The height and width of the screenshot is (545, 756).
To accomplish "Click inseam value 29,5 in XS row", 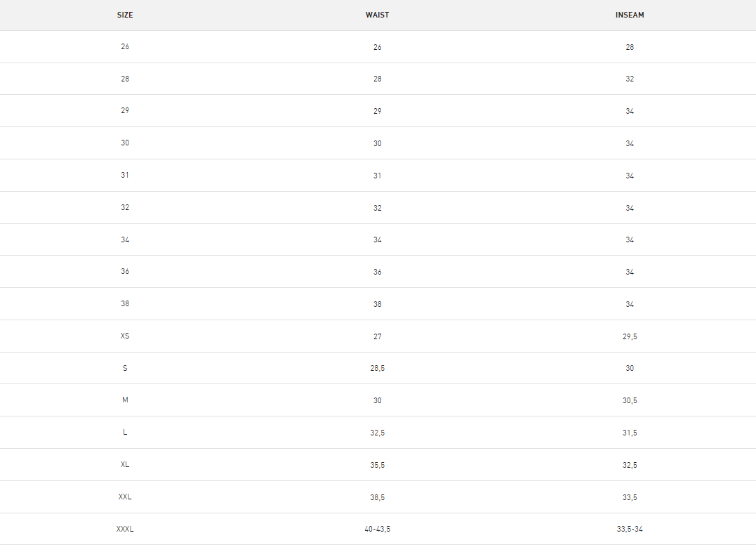I will tap(630, 336).
